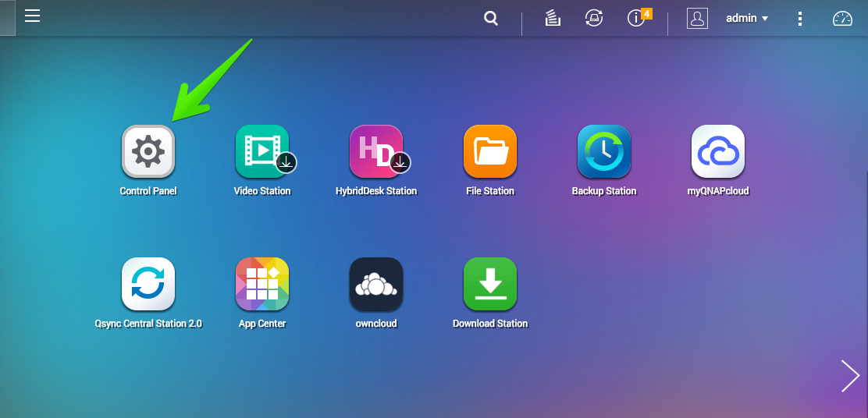Open event notifications with badge 4

639,17
